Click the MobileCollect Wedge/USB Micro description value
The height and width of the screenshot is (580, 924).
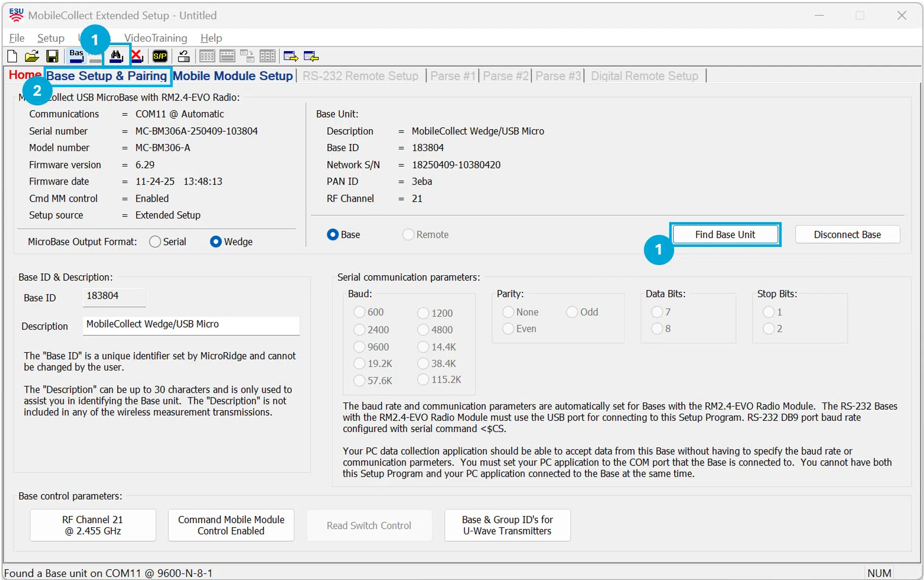click(x=478, y=131)
